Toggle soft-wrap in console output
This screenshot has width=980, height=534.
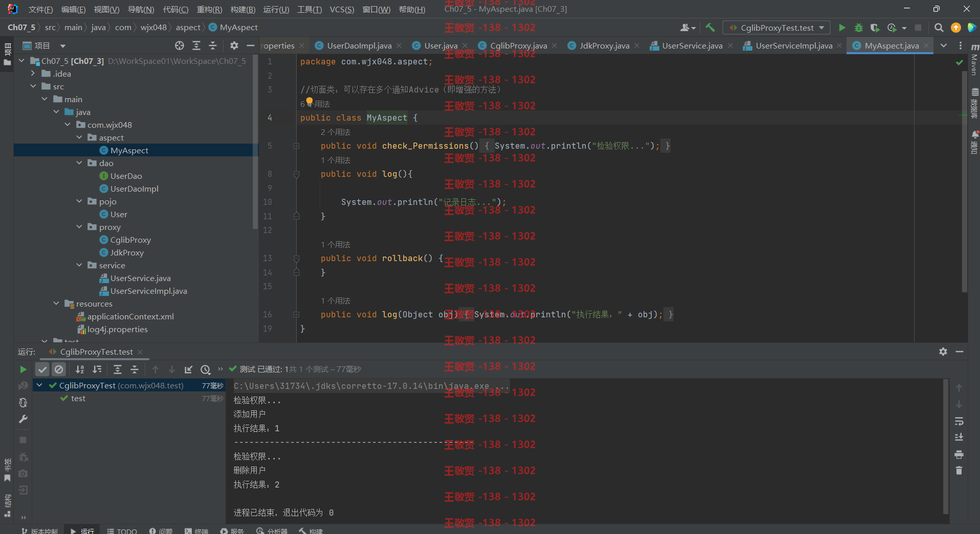point(959,421)
